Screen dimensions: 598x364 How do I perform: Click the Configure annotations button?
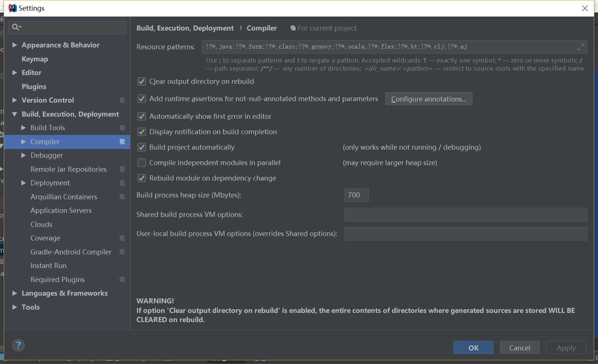[x=428, y=99]
